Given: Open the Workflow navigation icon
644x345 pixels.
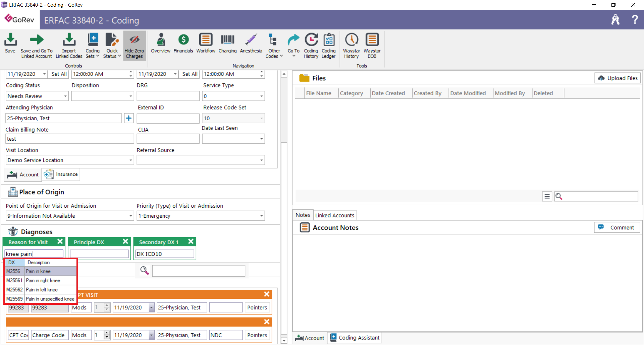Looking at the screenshot, I should (x=206, y=43).
